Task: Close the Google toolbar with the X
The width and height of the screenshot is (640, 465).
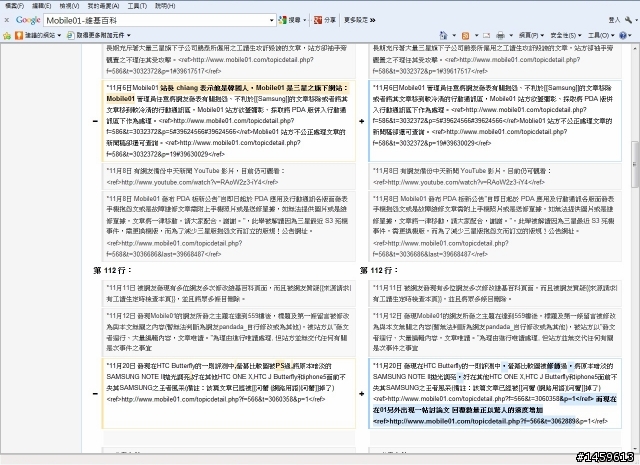Action: click(7, 20)
